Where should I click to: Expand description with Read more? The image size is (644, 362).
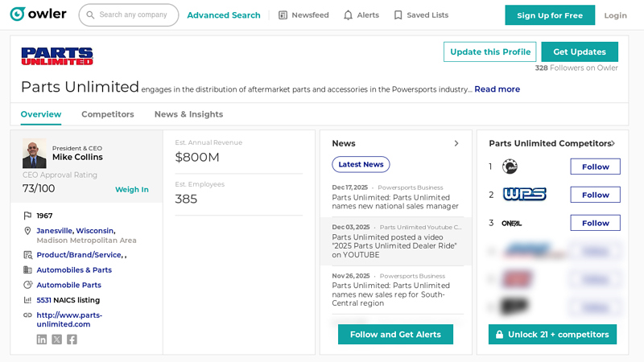[497, 89]
